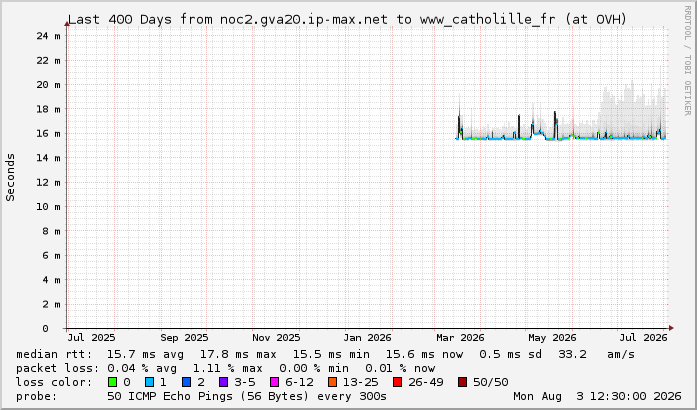
Task: Click the 'Sep 2025' x-axis label
Action: click(x=184, y=338)
